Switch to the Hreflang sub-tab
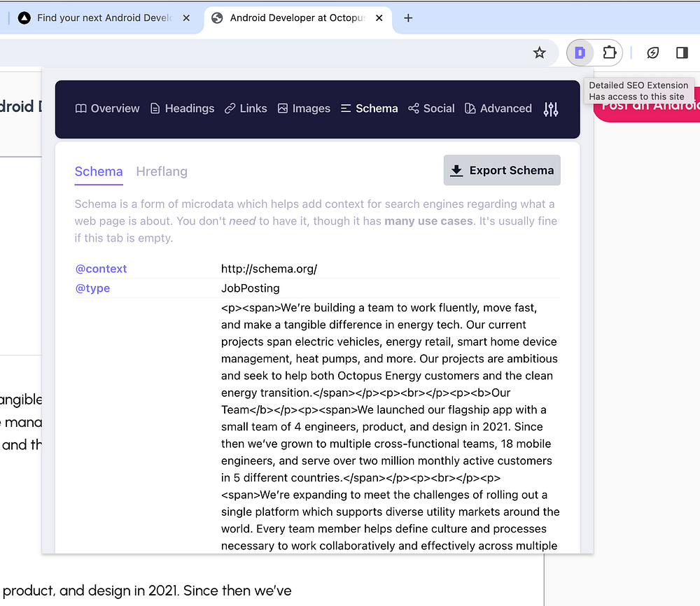The height and width of the screenshot is (606, 700). coord(162,171)
